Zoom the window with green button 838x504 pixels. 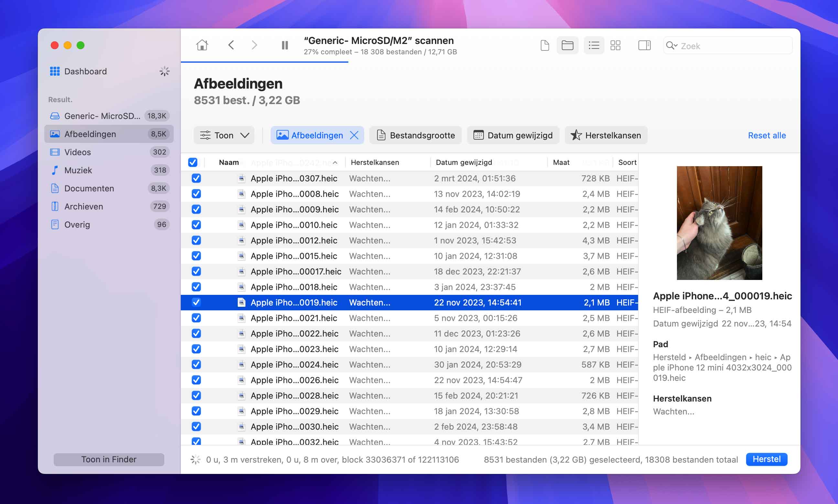point(81,45)
